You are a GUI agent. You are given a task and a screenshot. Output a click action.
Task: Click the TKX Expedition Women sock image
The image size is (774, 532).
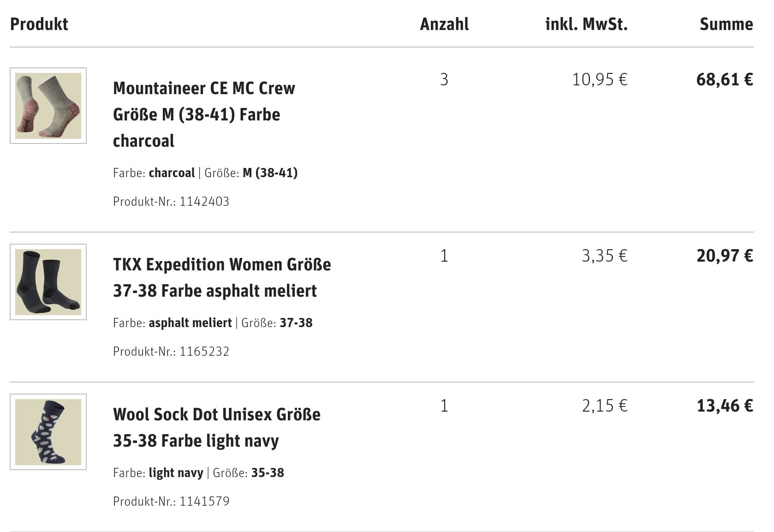pyautogui.click(x=48, y=282)
